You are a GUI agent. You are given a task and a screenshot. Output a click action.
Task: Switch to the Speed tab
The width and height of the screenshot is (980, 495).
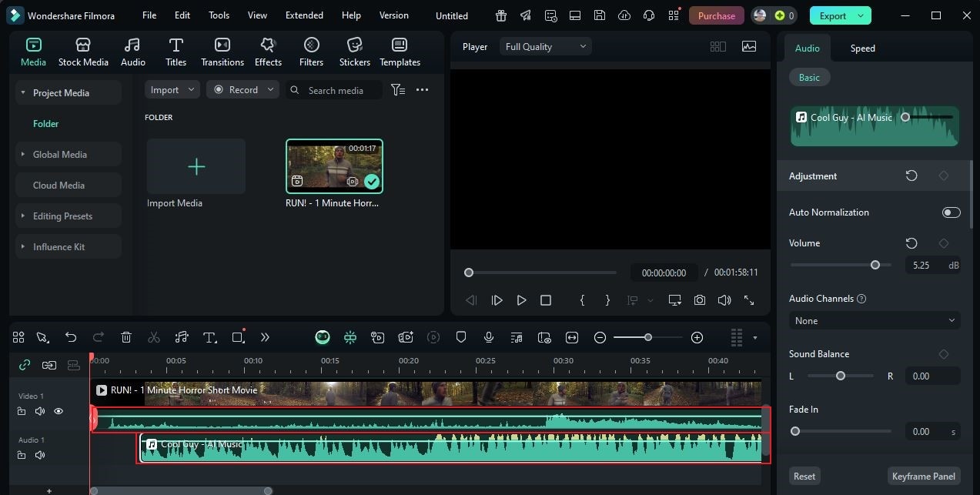pyautogui.click(x=862, y=48)
